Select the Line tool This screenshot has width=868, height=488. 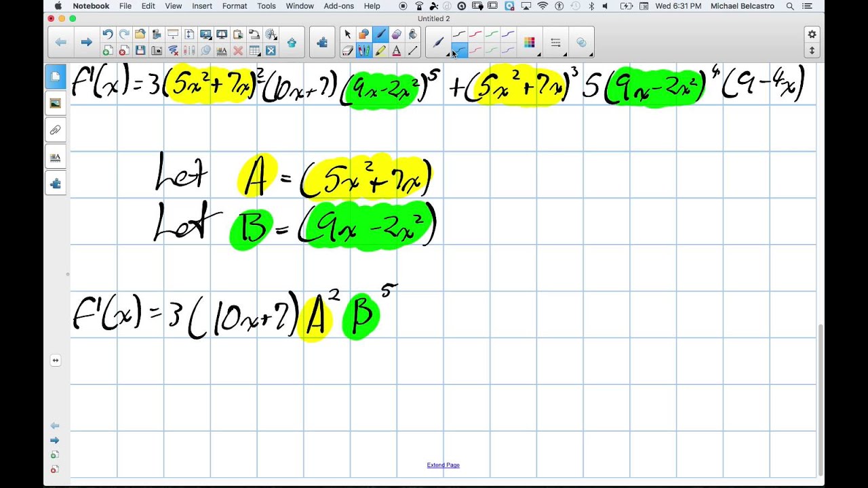413,50
